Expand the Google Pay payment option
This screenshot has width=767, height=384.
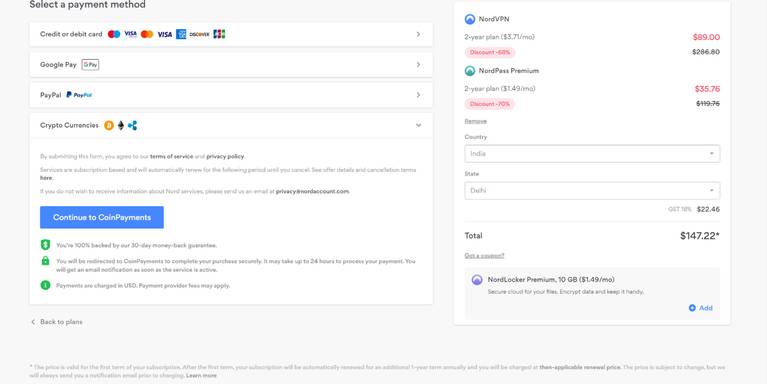(x=231, y=65)
